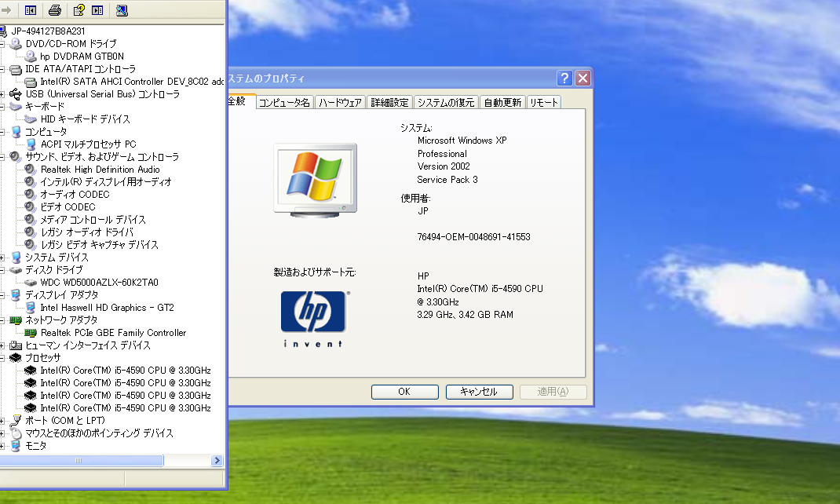The width and height of the screenshot is (840, 504).
Task: Select the JP-494127B8A231 root node
Action: (x=48, y=31)
